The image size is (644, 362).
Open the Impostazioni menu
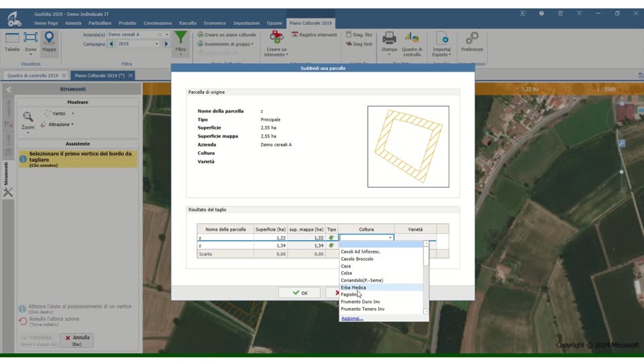pyautogui.click(x=246, y=23)
